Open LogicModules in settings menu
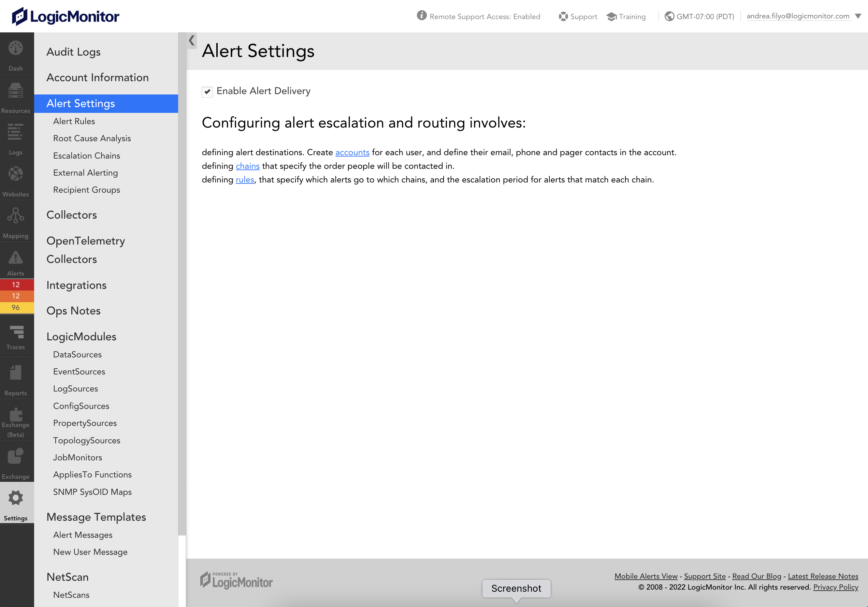Viewport: 868px width, 607px height. click(x=82, y=337)
